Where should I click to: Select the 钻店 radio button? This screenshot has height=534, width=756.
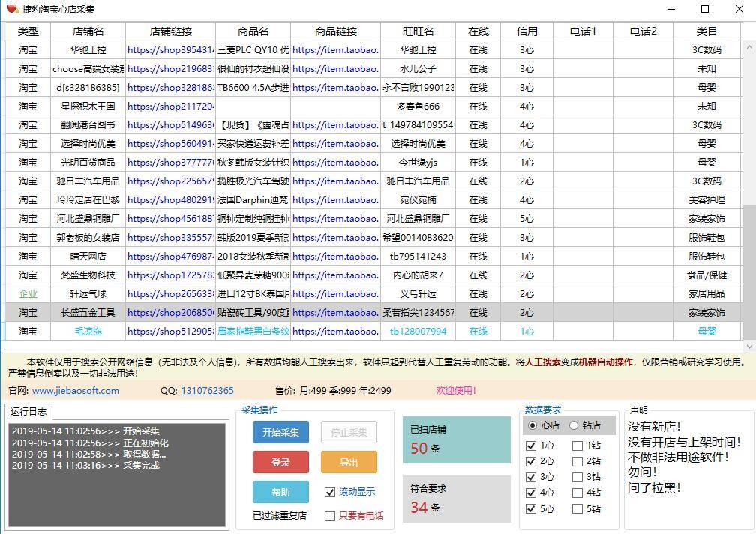(574, 425)
